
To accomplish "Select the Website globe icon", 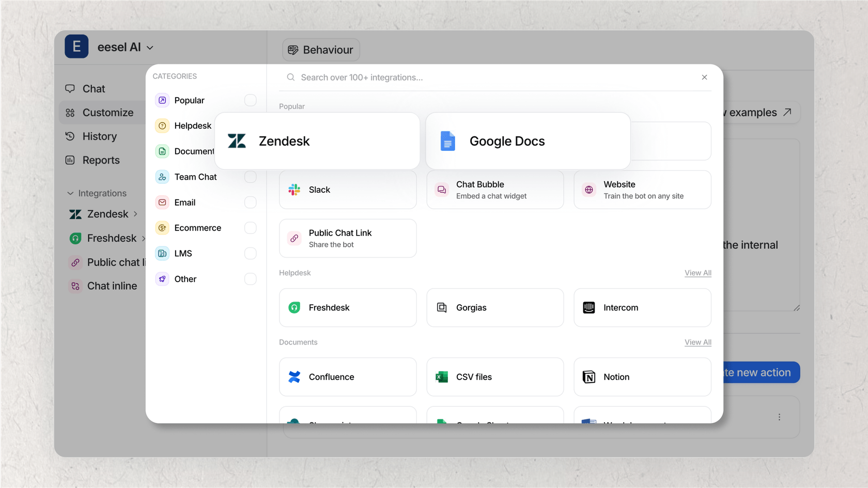I will click(588, 190).
